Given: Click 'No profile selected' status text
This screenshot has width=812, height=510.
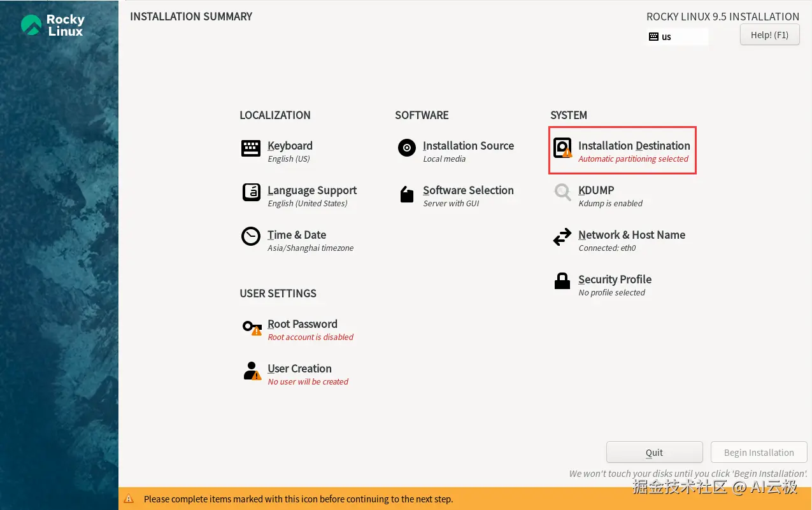Looking at the screenshot, I should click(x=612, y=293).
